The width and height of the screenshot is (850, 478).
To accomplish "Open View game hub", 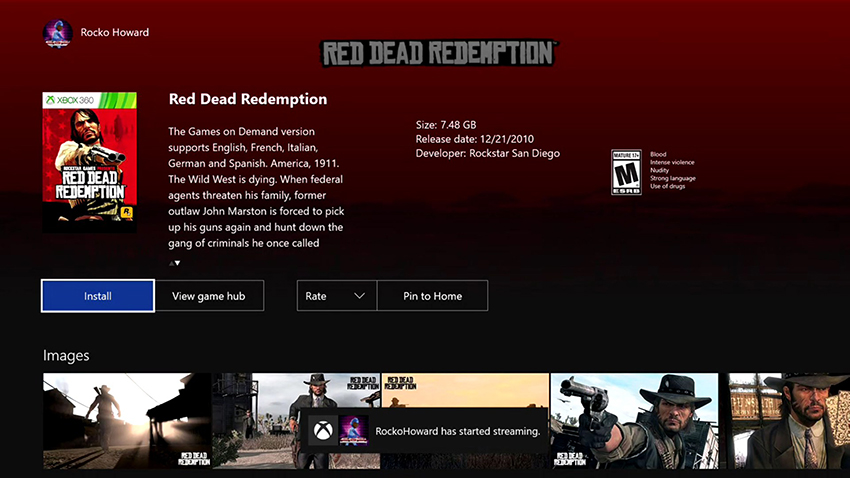I will tap(209, 296).
